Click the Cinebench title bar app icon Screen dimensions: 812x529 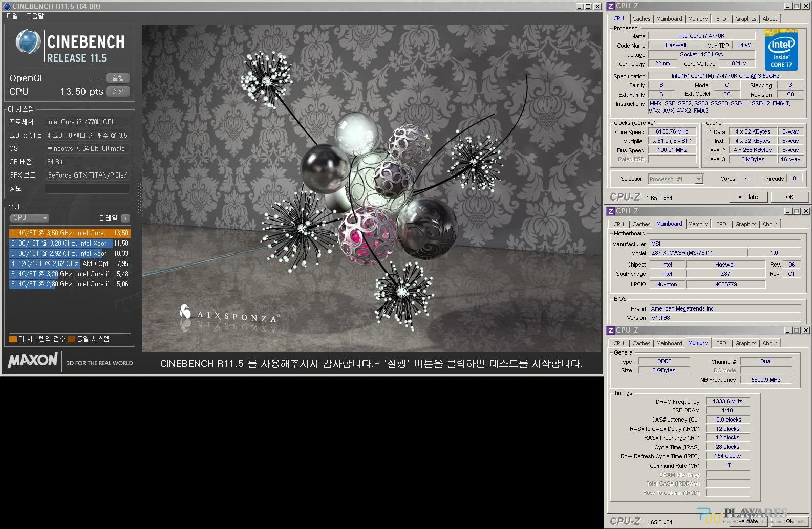(x=7, y=6)
